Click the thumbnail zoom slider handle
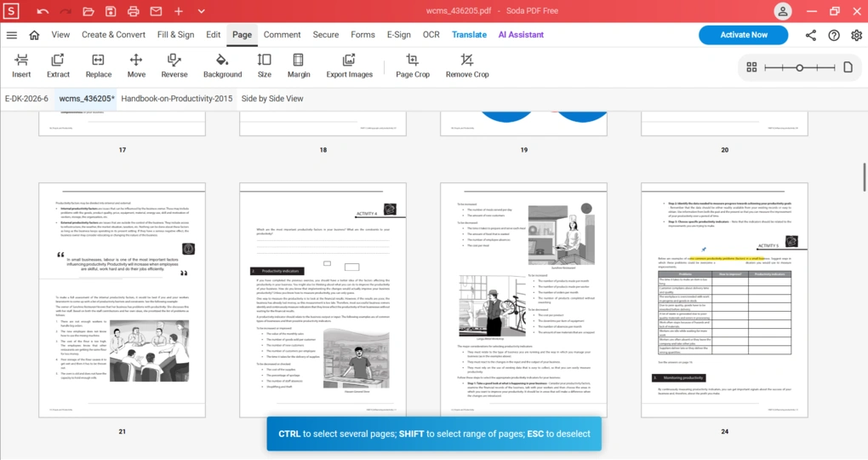The width and height of the screenshot is (868, 460). [x=799, y=67]
